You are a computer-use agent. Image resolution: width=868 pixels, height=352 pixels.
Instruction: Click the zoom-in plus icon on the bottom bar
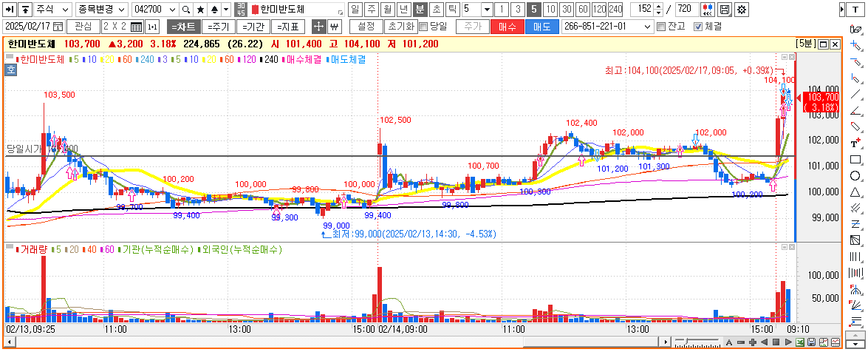coord(752,342)
